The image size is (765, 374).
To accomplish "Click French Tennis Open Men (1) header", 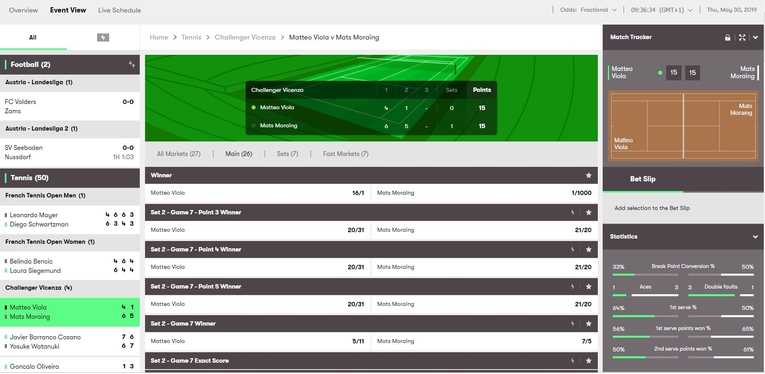I will coord(70,196).
